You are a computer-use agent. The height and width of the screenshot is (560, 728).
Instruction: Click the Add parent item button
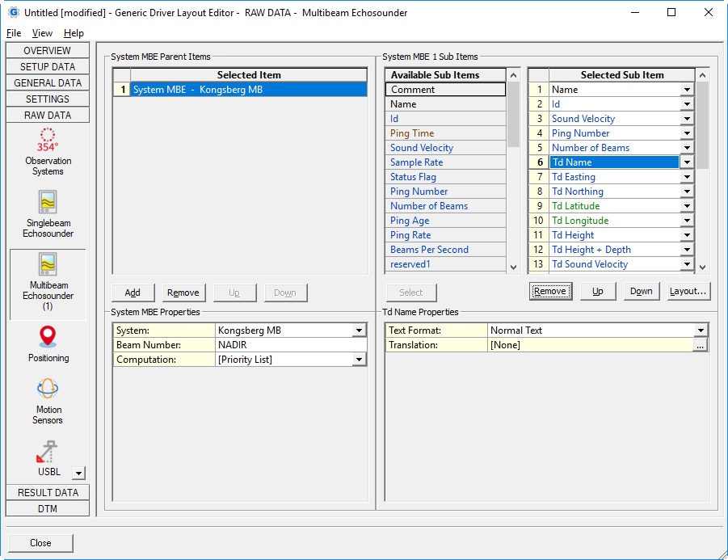pos(133,293)
